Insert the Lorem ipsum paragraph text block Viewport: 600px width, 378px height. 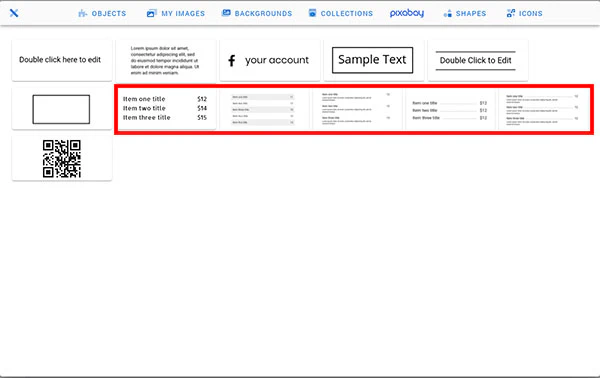pyautogui.click(x=166, y=60)
